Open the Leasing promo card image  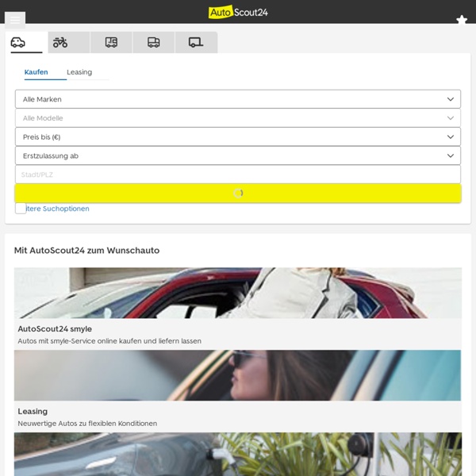pos(237,375)
